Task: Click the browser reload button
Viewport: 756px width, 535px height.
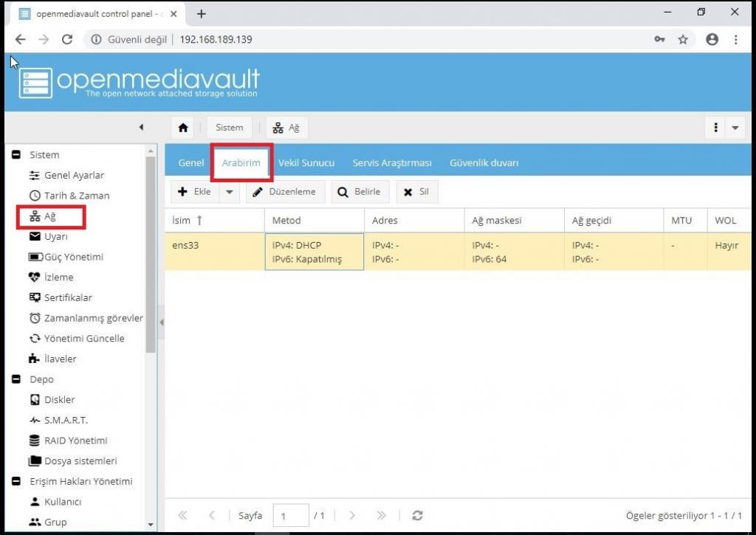Action: pos(67,40)
